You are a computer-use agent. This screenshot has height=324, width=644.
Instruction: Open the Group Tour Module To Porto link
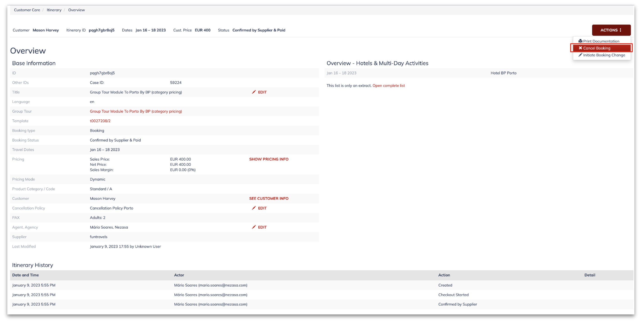click(136, 112)
